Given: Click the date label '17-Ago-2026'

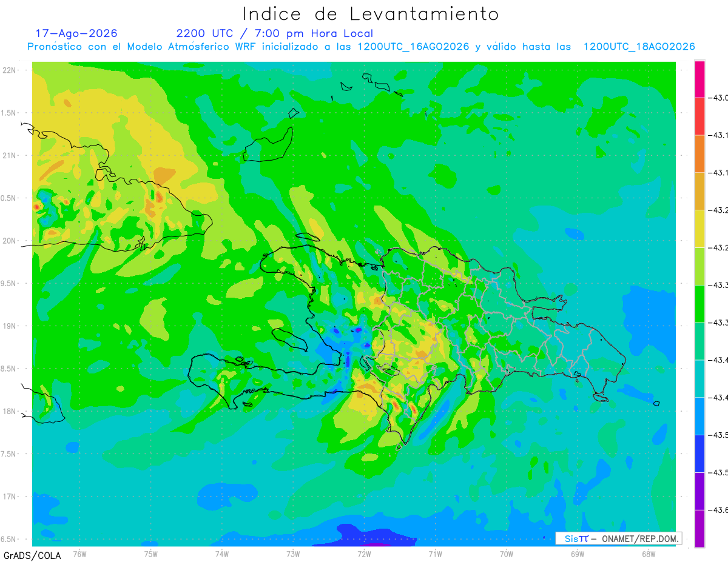Looking at the screenshot, I should click(x=76, y=33).
